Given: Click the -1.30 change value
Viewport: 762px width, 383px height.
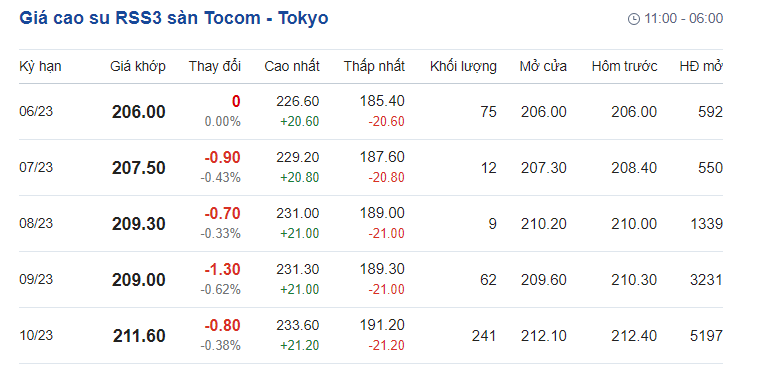Looking at the screenshot, I should pos(222,270).
